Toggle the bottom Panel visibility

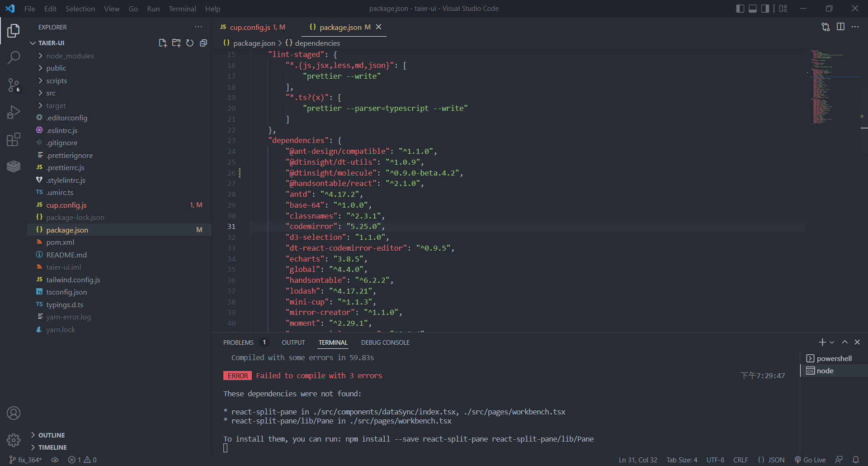(752, 8)
